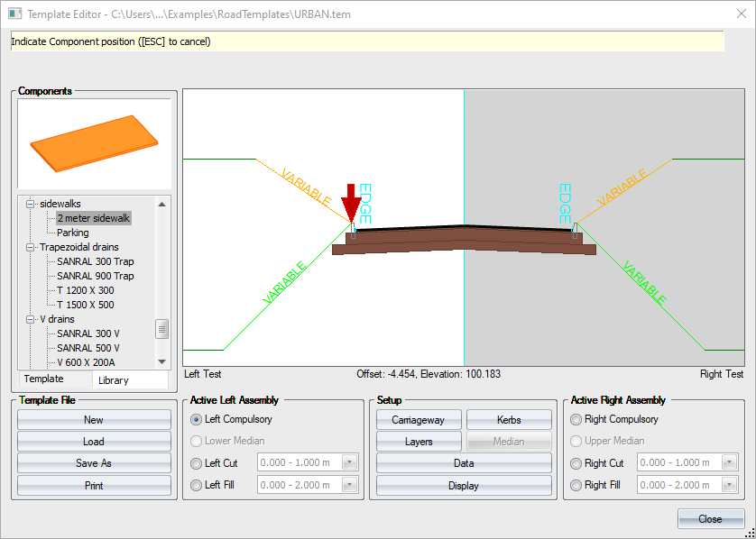756x539 pixels.
Task: Select Parking in the components tree
Action: click(x=73, y=233)
